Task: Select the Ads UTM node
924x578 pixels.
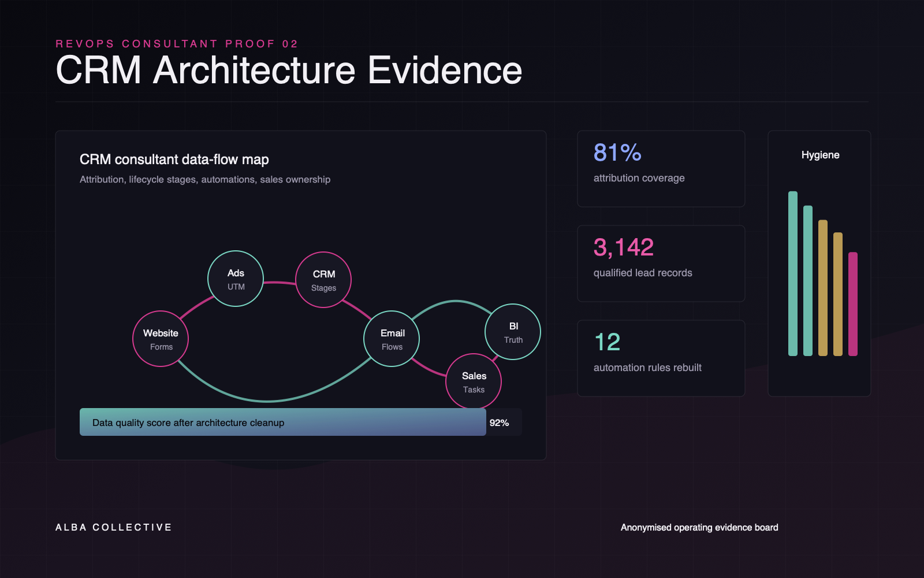Action: pos(236,279)
